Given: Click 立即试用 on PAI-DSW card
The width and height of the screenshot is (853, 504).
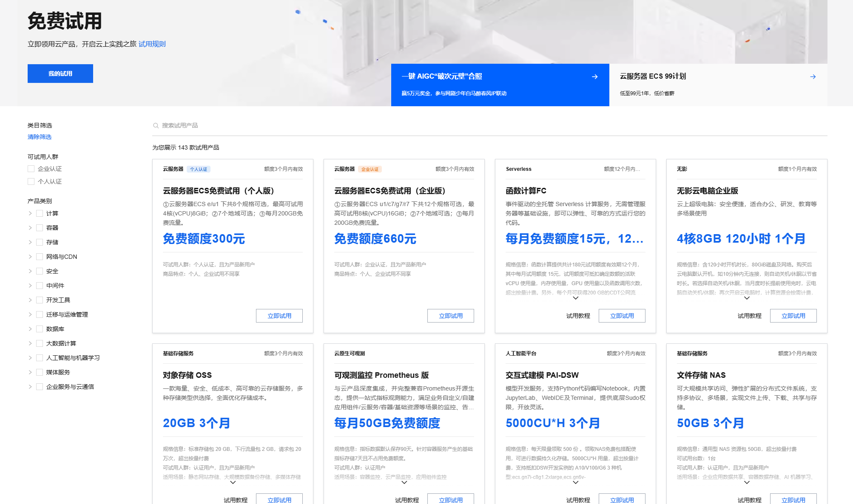Looking at the screenshot, I should [x=622, y=499].
